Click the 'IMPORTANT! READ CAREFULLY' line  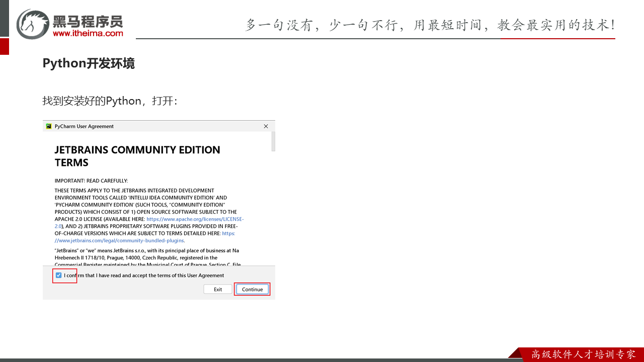pos(91,180)
